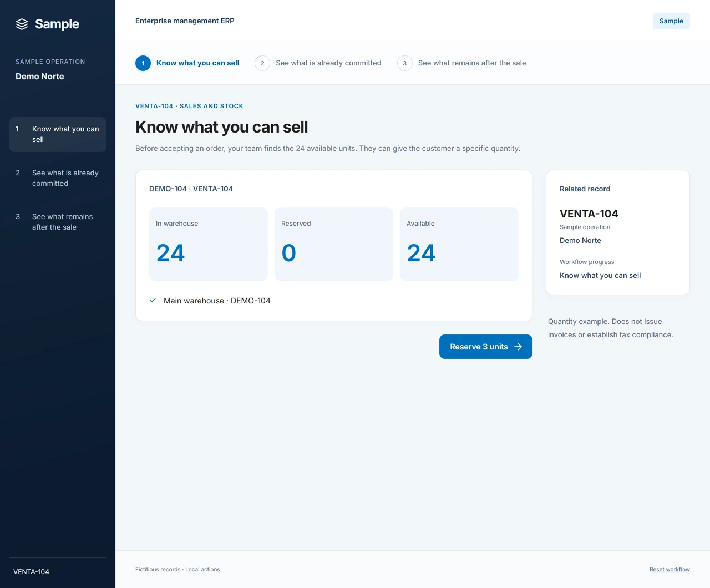Open sidebar step 'See what is already committed'

pos(58,178)
